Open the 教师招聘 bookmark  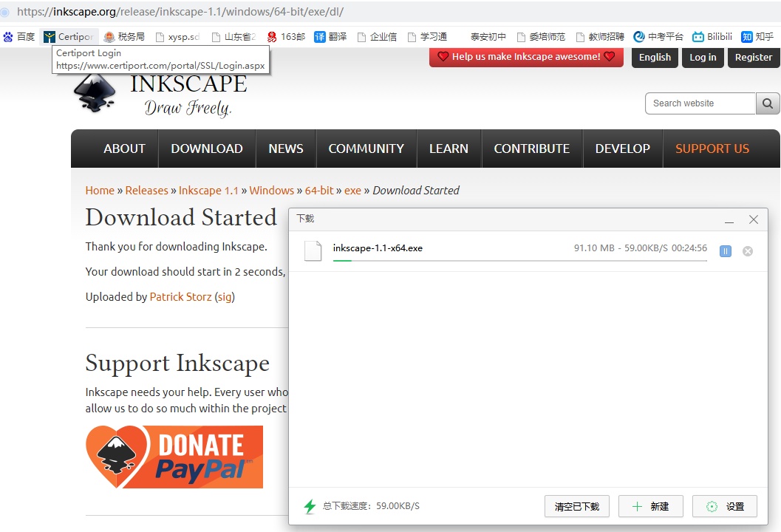coord(600,36)
